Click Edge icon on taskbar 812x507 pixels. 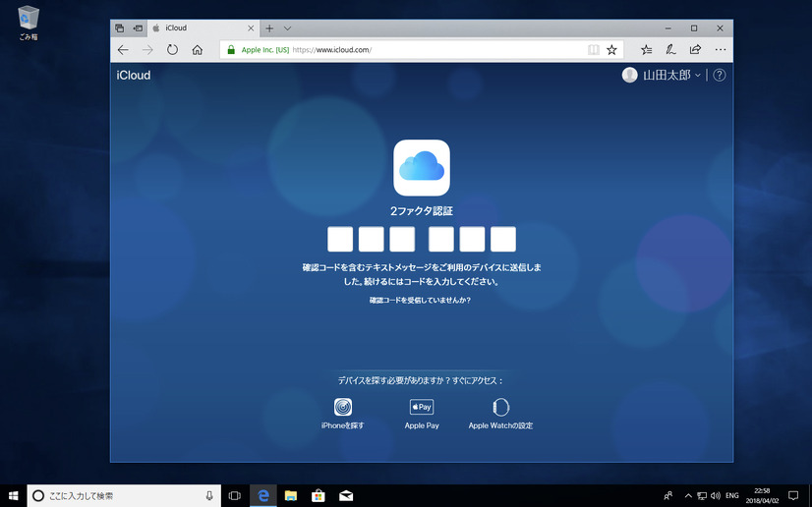263,495
